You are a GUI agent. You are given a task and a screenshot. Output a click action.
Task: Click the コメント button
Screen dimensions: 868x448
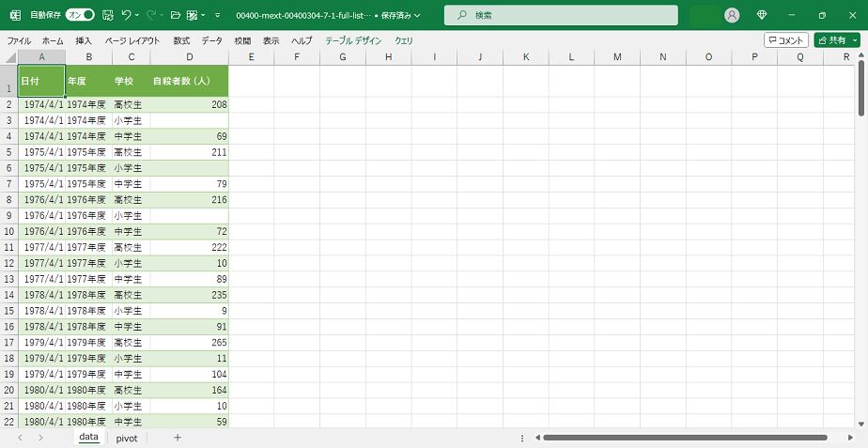(785, 40)
